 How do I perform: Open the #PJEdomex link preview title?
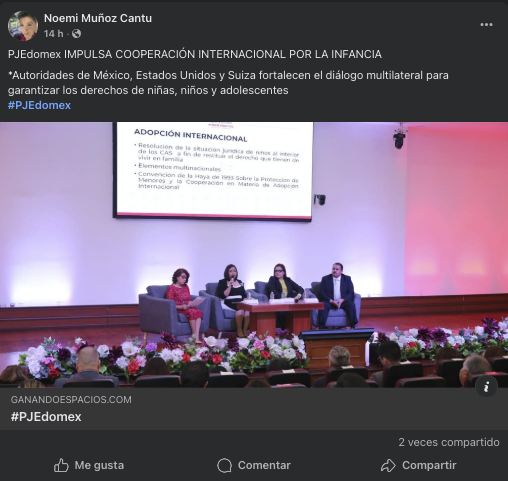(x=46, y=417)
